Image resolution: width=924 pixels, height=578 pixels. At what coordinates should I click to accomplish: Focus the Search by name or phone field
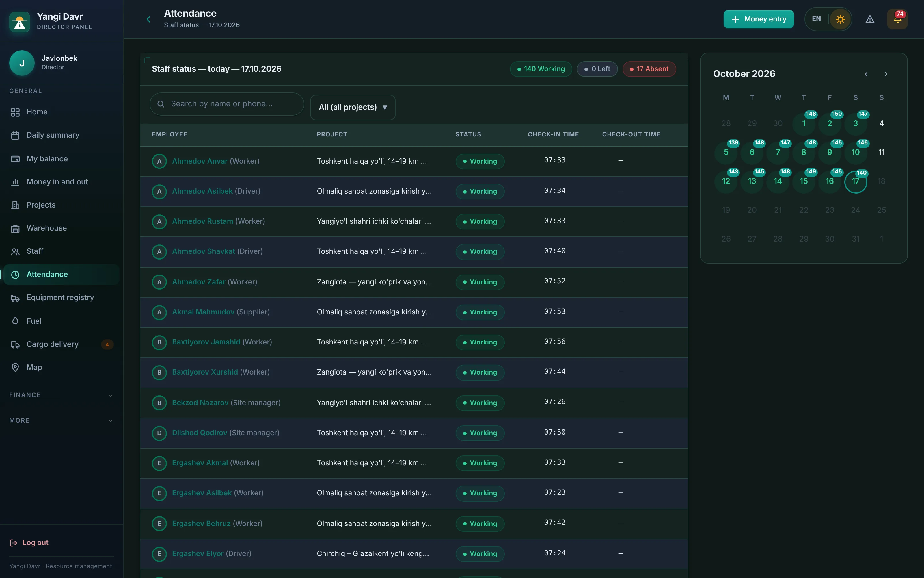coord(227,104)
